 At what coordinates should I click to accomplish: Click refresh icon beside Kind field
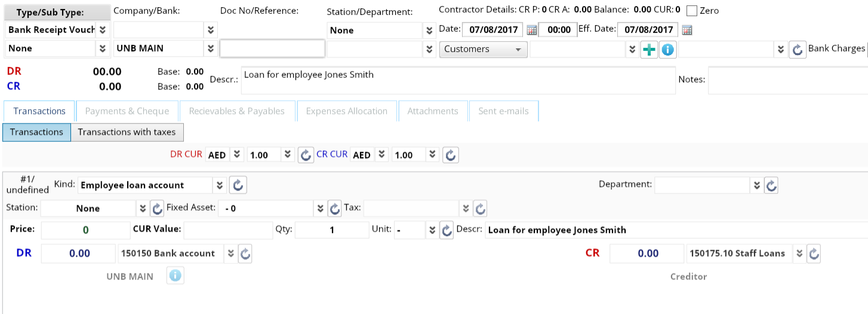click(238, 185)
